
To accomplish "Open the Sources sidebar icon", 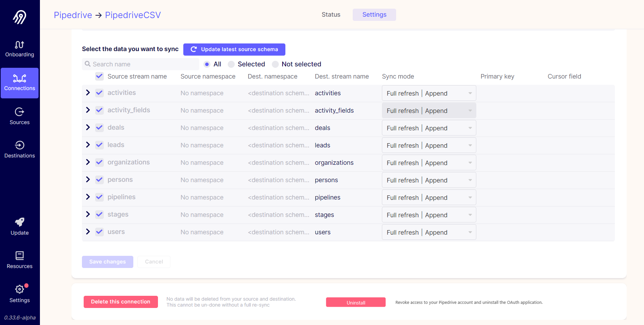I will pyautogui.click(x=19, y=112).
